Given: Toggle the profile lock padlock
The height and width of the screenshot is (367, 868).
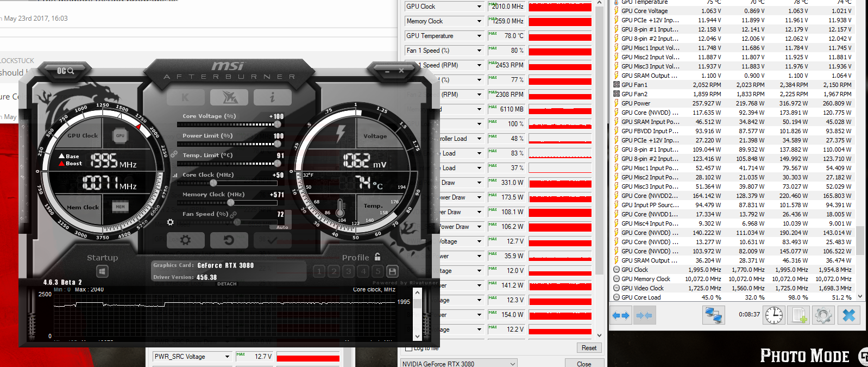Looking at the screenshot, I should (378, 257).
